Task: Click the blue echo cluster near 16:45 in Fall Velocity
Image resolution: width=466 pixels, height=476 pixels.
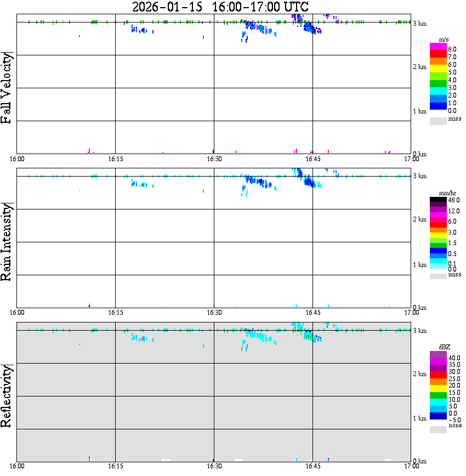Action: pos(310,28)
